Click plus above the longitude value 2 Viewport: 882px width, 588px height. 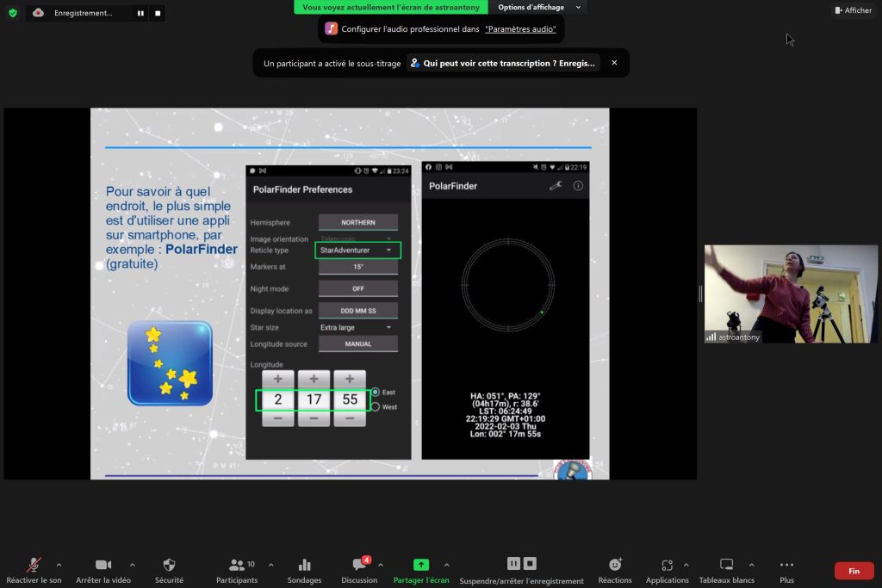click(278, 379)
